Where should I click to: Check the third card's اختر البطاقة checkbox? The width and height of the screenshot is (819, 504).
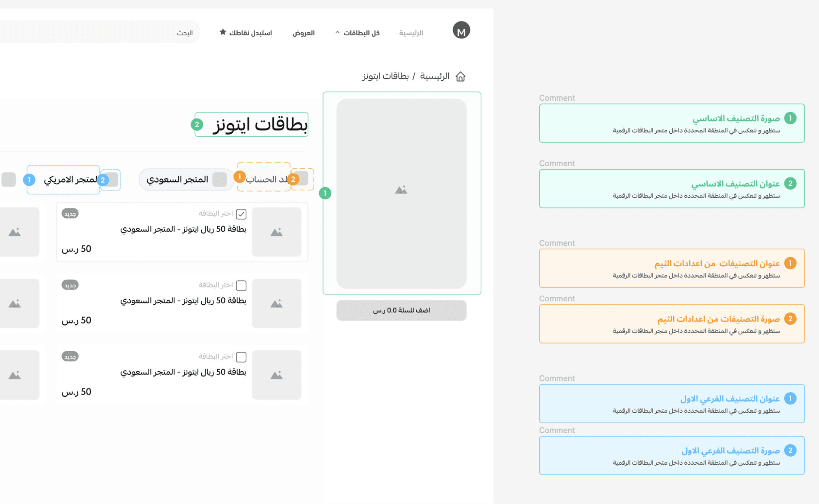[x=241, y=357]
